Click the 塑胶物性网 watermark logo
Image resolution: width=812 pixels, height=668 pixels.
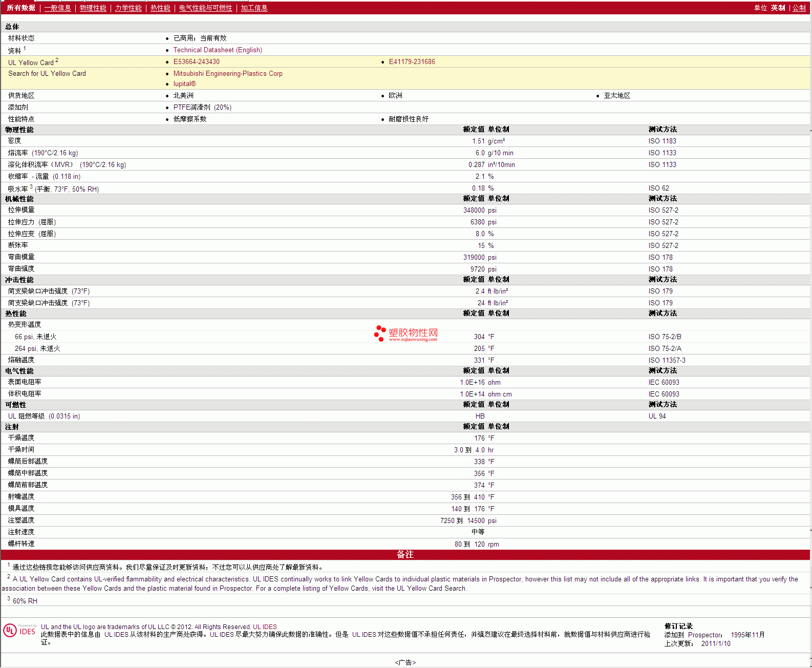(x=406, y=333)
